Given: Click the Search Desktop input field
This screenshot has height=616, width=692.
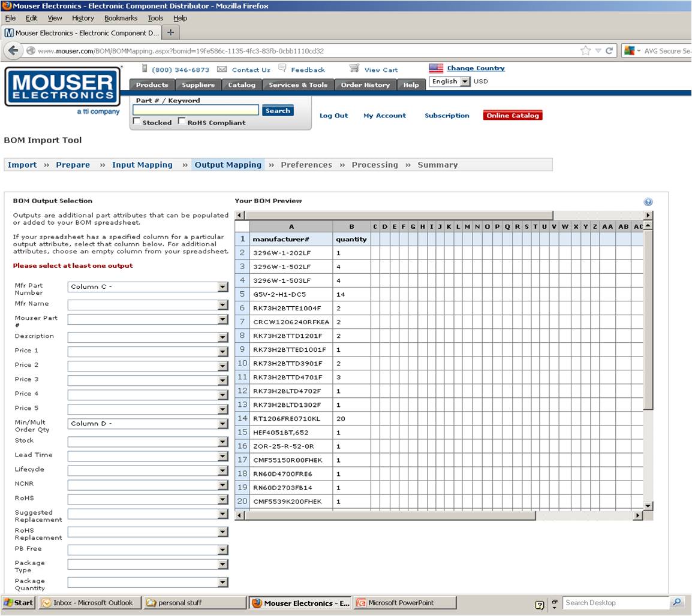Looking at the screenshot, I should tap(616, 603).
